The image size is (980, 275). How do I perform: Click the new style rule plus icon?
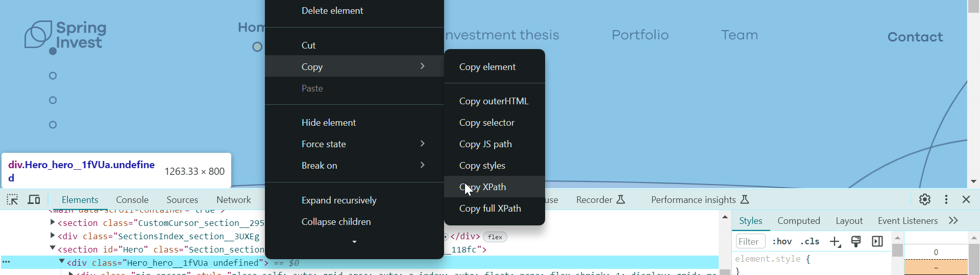point(835,242)
